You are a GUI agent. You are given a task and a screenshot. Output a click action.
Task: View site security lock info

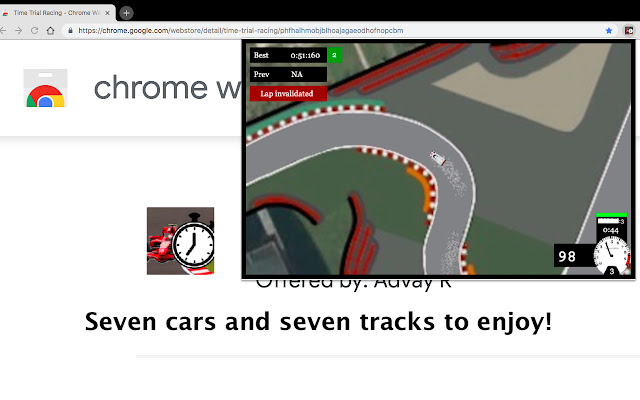(x=70, y=31)
